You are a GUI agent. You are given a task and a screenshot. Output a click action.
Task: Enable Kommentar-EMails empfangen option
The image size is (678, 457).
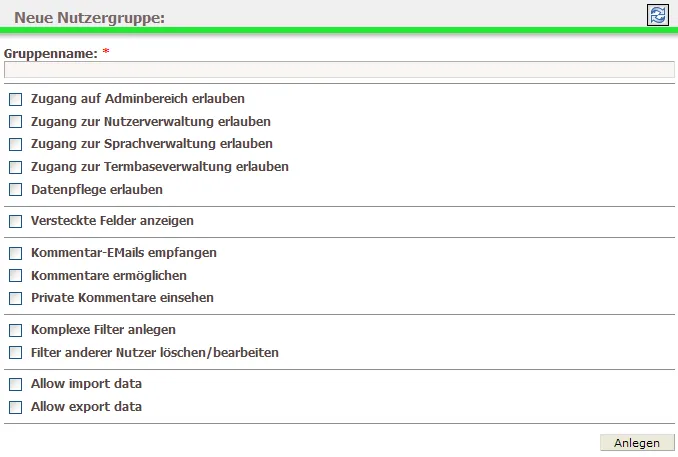tap(16, 253)
